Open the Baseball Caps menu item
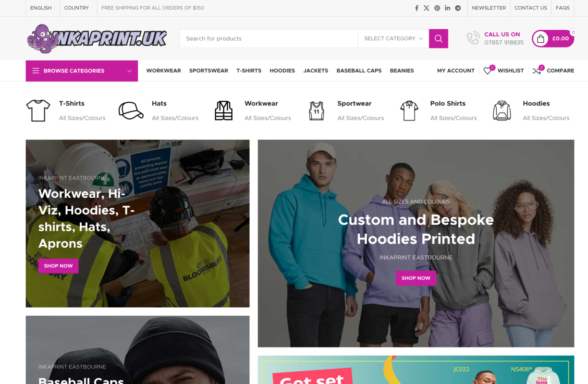The image size is (588, 384). click(x=359, y=71)
